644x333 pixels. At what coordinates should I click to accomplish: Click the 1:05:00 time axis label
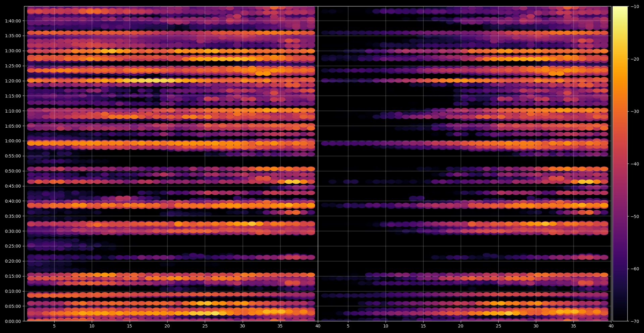point(13,126)
